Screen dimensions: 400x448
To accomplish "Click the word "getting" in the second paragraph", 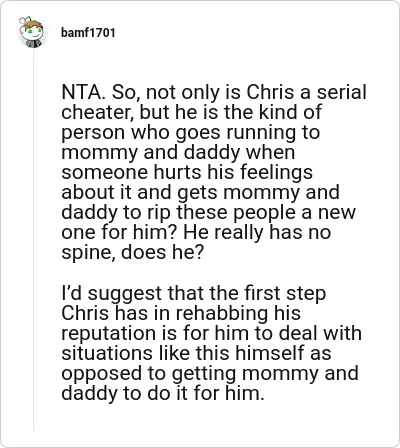I will click(204, 373).
